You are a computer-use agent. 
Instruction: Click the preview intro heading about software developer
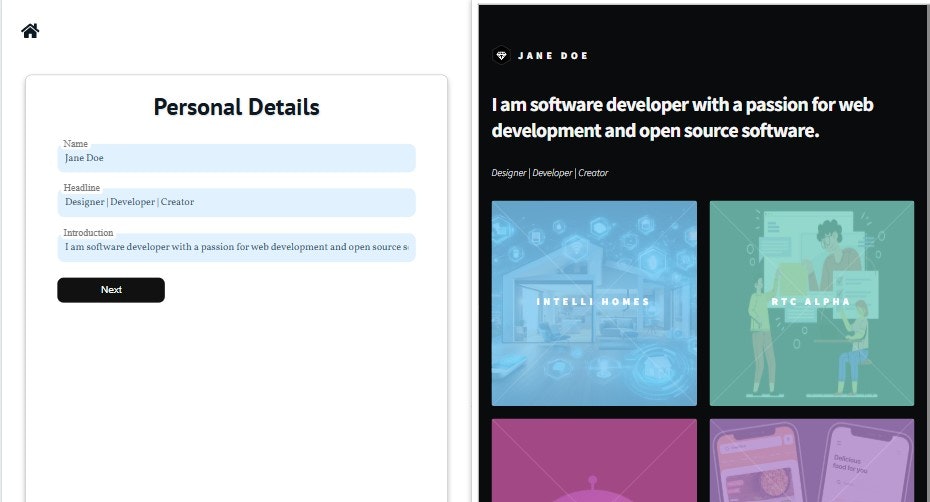(x=682, y=117)
